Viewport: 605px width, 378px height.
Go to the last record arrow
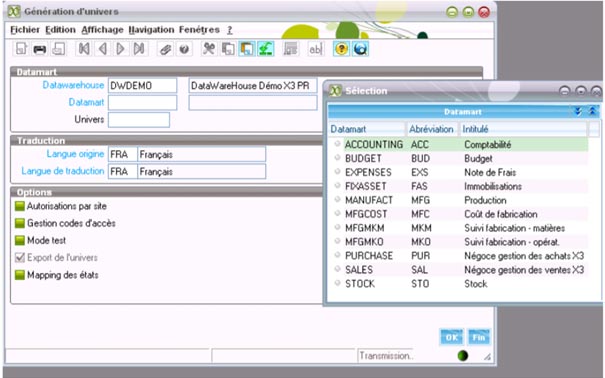point(139,49)
